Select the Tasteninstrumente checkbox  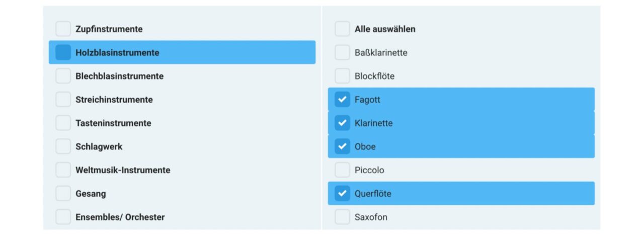[63, 123]
